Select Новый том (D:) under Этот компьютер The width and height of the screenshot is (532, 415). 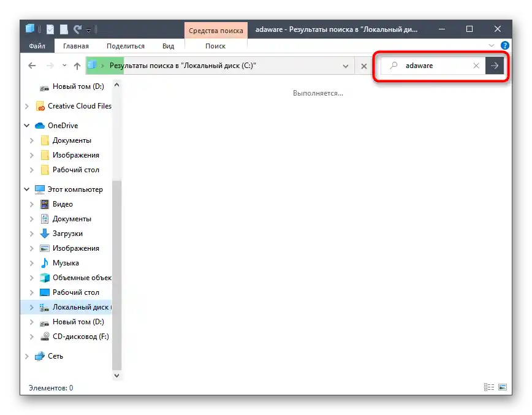78,322
